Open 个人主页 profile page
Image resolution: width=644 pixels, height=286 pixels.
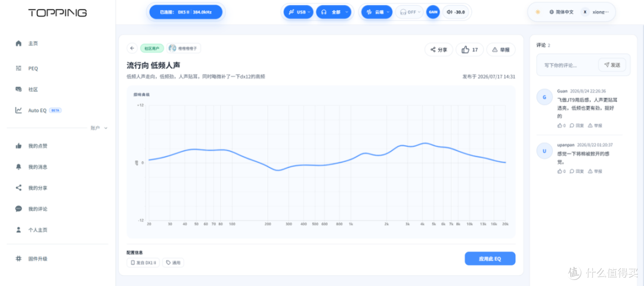pos(38,230)
